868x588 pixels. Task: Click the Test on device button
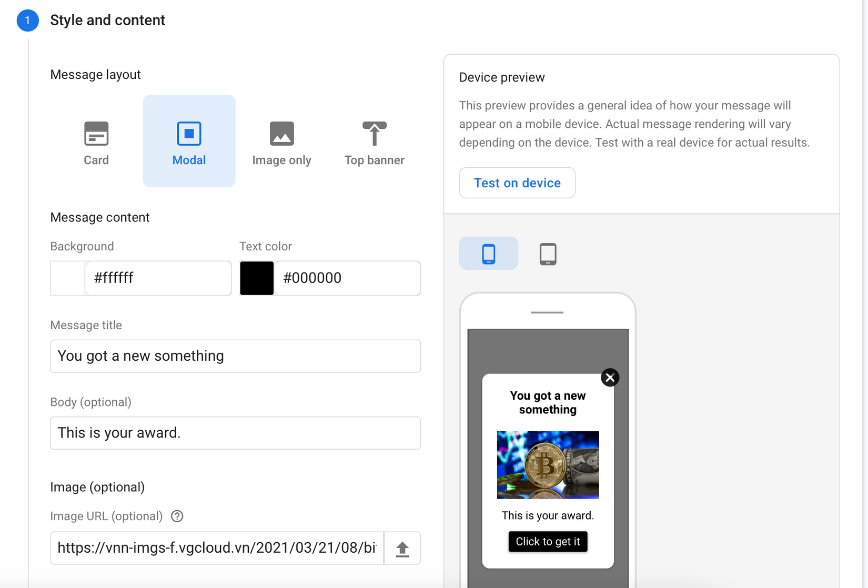pos(517,183)
